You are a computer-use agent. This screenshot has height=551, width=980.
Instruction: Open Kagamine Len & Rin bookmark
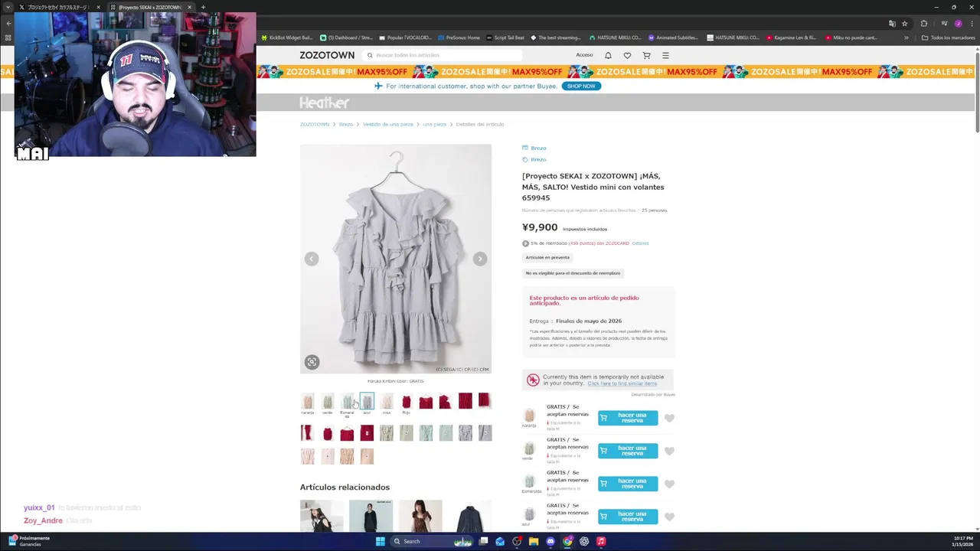791,37
